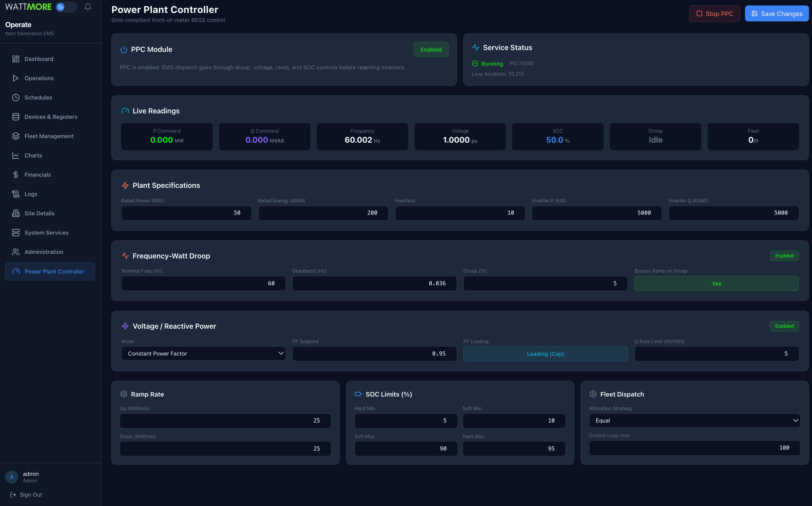Save changes with the Save Changes button
This screenshot has width=812, height=506.
[x=776, y=13]
